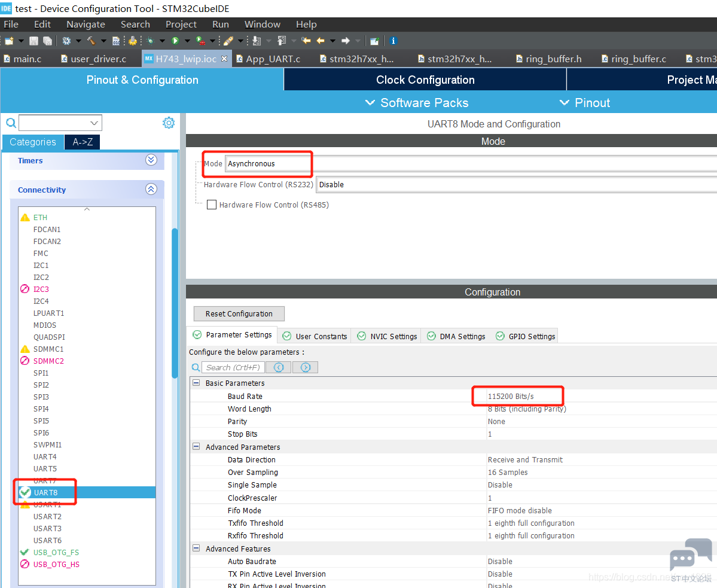Click the parameter Search (Crtl+F) field

pos(233,367)
